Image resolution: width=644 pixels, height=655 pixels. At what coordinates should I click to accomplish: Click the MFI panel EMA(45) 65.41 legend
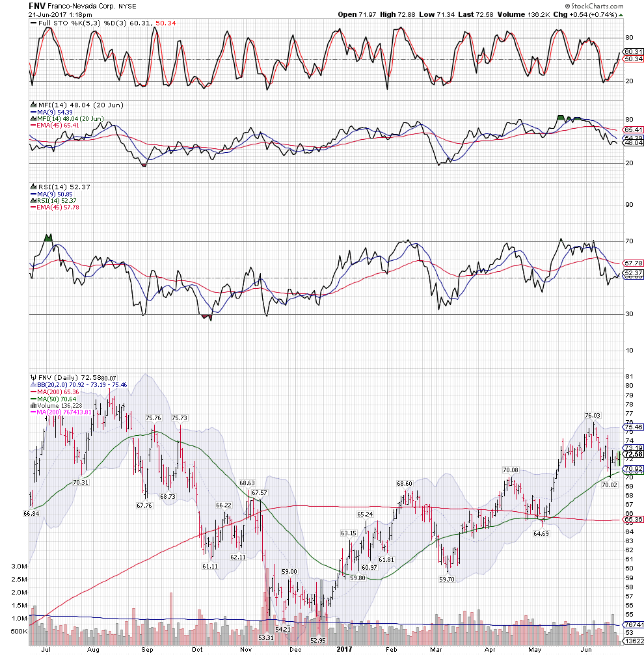55,126
